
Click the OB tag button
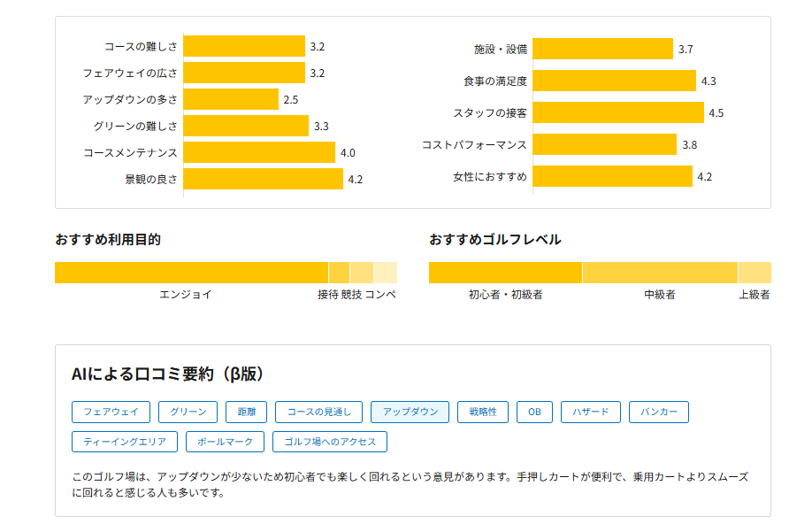point(534,412)
